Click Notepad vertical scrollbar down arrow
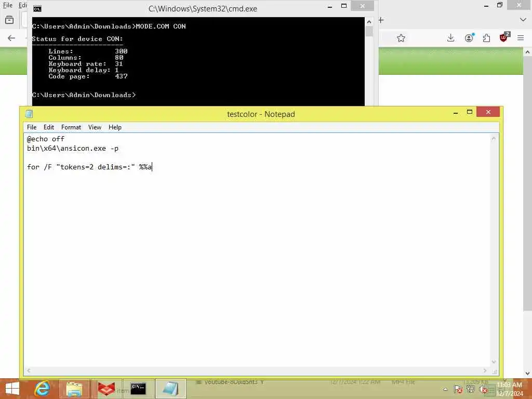 [x=494, y=362]
